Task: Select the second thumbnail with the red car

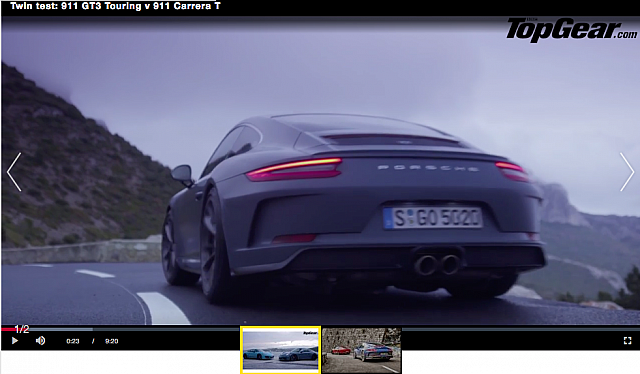Action: (361, 350)
